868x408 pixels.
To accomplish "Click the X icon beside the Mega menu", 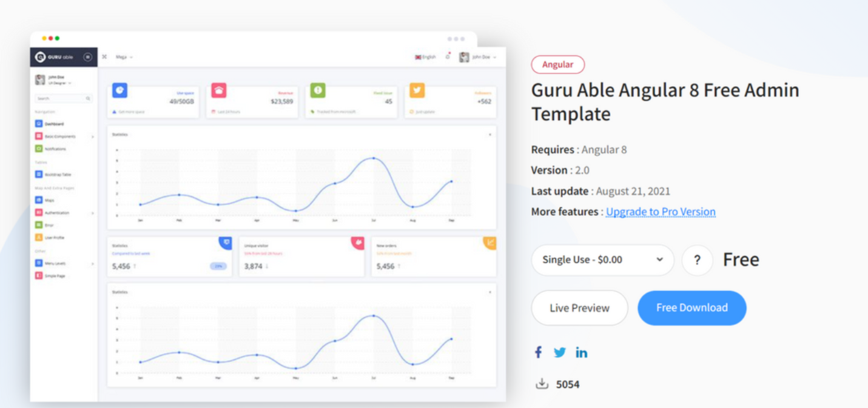I will pyautogui.click(x=104, y=56).
